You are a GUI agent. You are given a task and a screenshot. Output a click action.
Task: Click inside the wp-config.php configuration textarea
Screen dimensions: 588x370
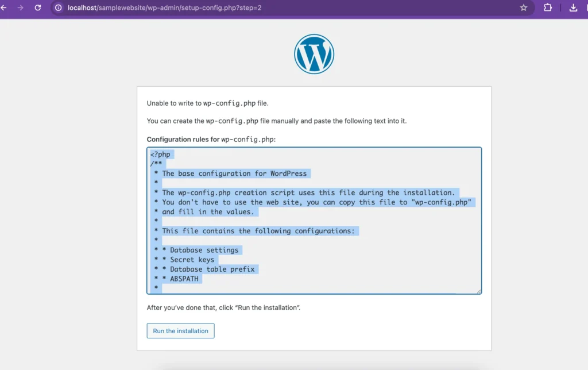click(x=314, y=221)
